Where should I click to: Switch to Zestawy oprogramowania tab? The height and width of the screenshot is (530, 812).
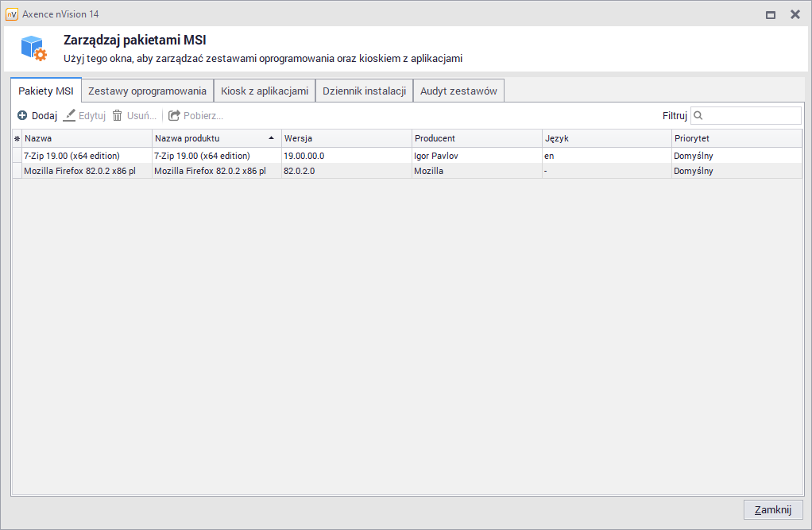pyautogui.click(x=147, y=91)
